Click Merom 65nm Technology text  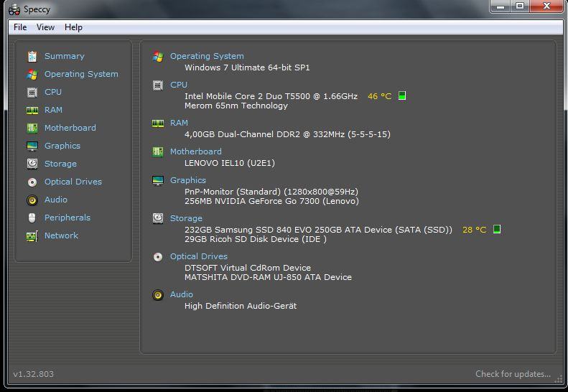tap(236, 106)
